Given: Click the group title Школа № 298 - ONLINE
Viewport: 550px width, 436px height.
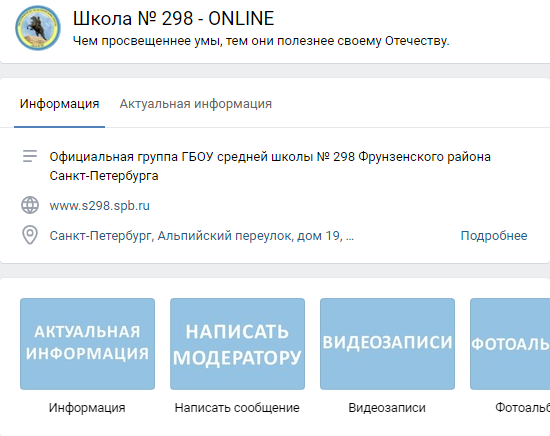Looking at the screenshot, I should [x=173, y=18].
